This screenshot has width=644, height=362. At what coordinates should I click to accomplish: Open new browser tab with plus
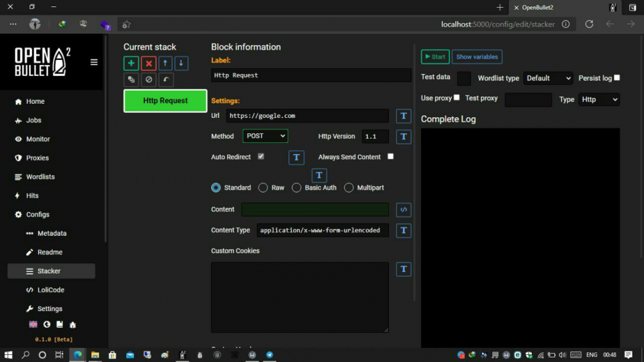point(500,7)
